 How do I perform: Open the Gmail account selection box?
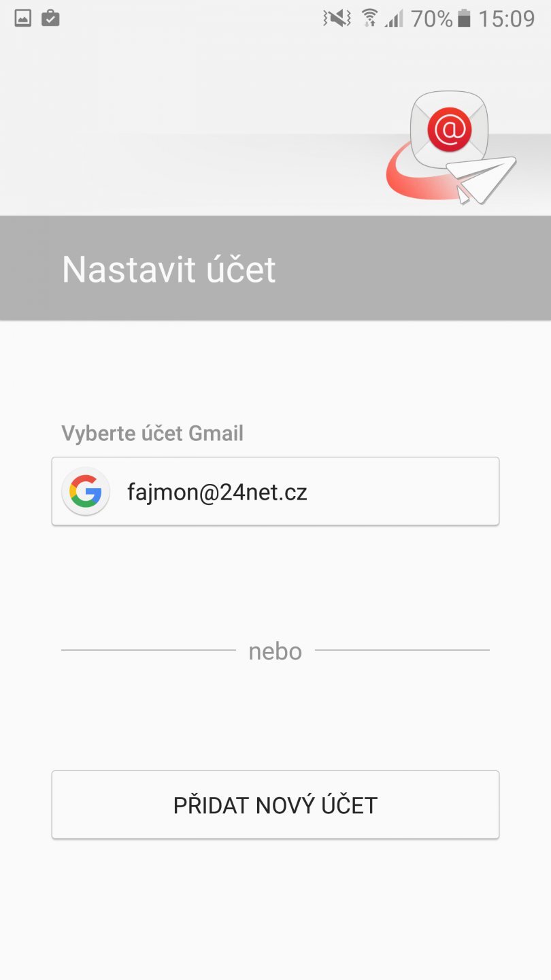click(x=275, y=491)
